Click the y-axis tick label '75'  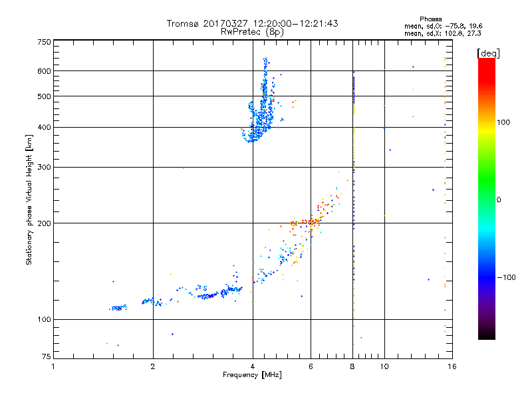click(47, 356)
